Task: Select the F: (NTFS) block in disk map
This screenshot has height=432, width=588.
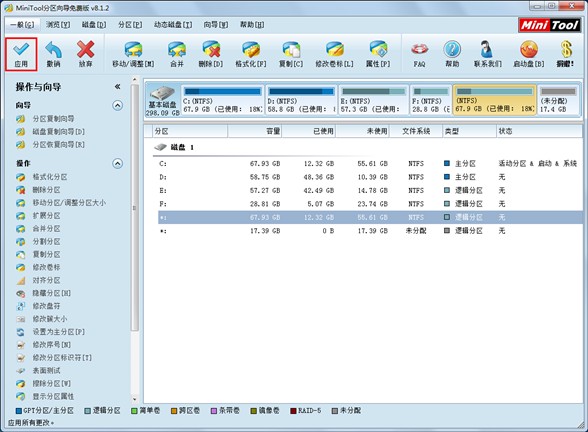Action: [x=430, y=100]
